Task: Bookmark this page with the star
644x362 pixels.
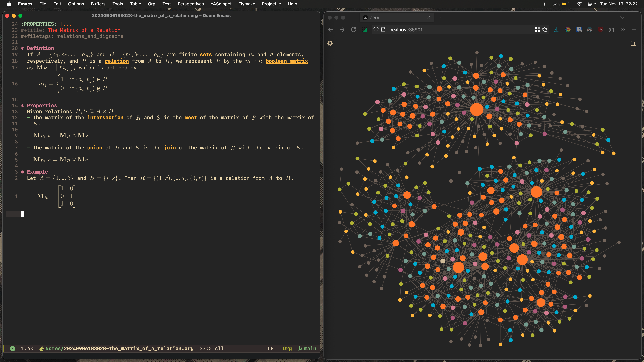Action: pos(545,30)
